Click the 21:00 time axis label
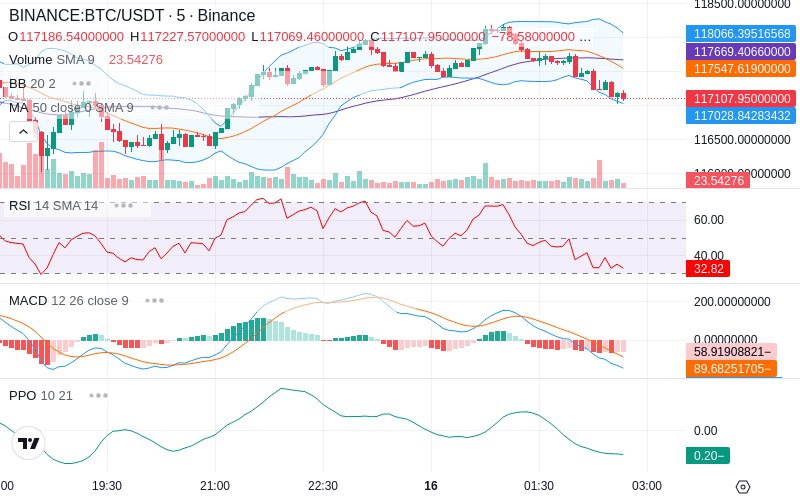 click(215, 486)
